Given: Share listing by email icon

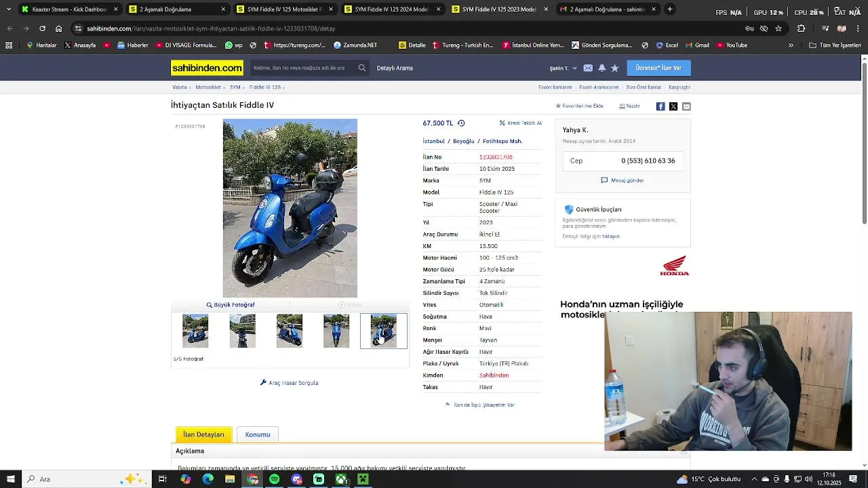Looking at the screenshot, I should pyautogui.click(x=686, y=106).
